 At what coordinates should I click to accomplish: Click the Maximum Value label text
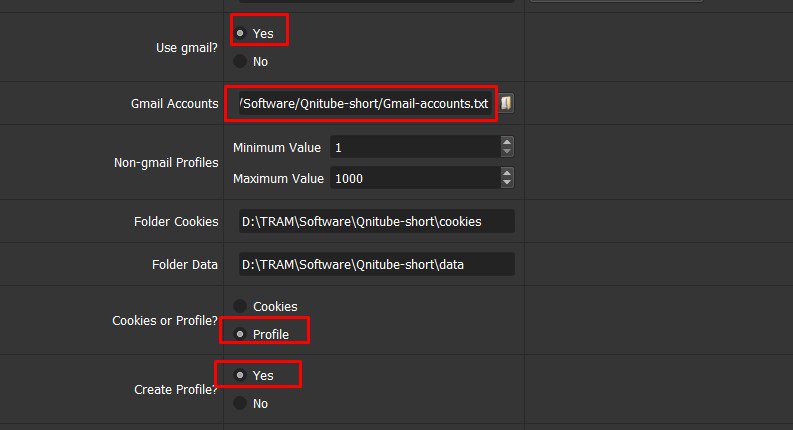click(278, 178)
